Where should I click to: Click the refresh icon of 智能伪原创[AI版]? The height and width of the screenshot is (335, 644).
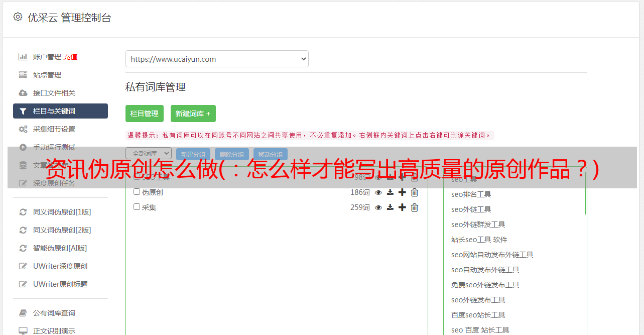point(23,248)
